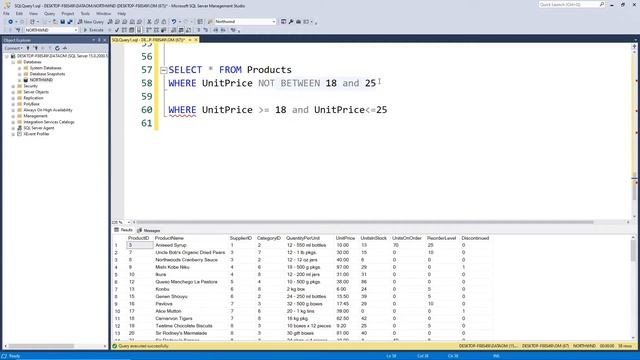The width and height of the screenshot is (640, 360).
Task: Click the Cut (scissors) icon
Action: (149, 22)
